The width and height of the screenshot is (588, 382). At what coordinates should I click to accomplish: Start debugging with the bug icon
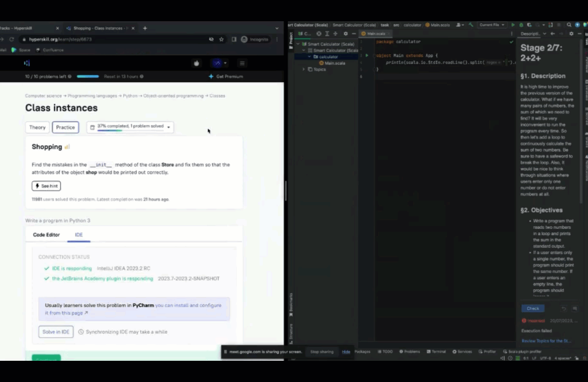pos(521,25)
